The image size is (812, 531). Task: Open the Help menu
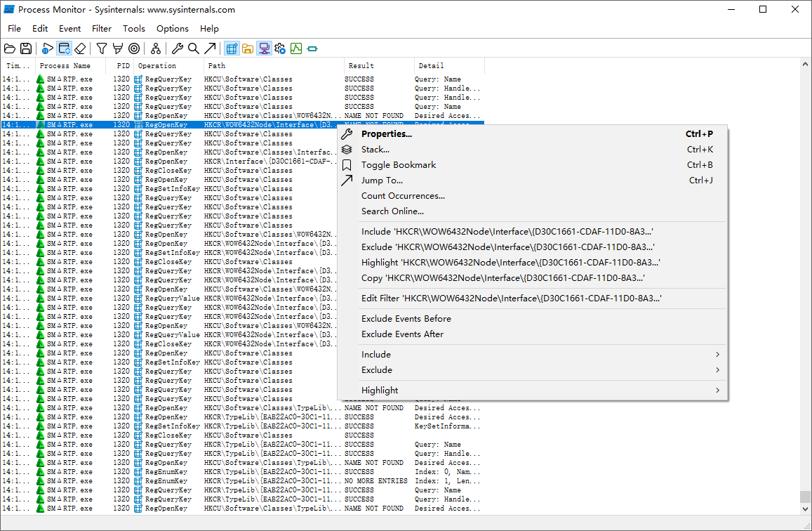(x=209, y=29)
